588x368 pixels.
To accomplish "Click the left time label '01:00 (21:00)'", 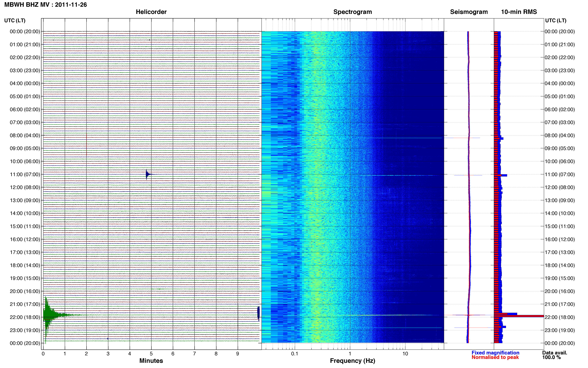I will (25, 45).
